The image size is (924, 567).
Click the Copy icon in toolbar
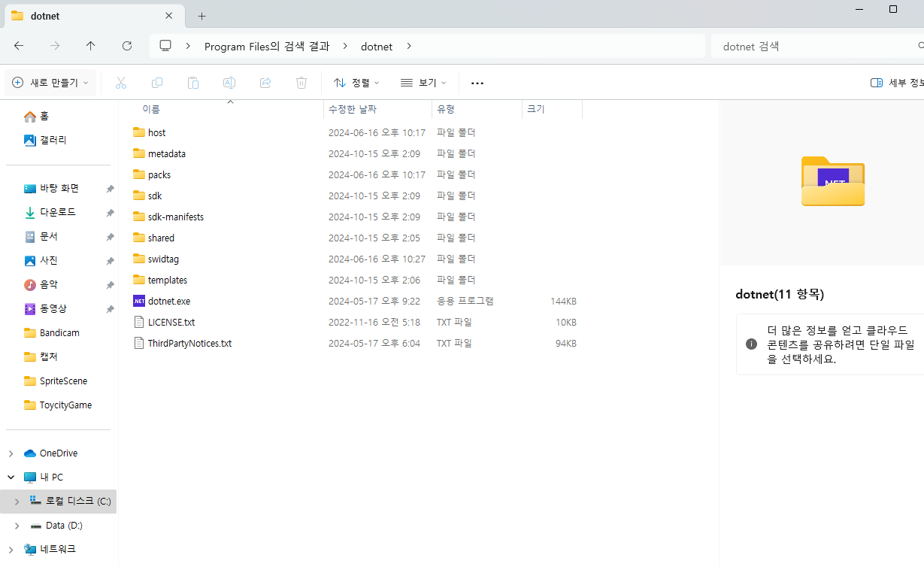coord(156,83)
